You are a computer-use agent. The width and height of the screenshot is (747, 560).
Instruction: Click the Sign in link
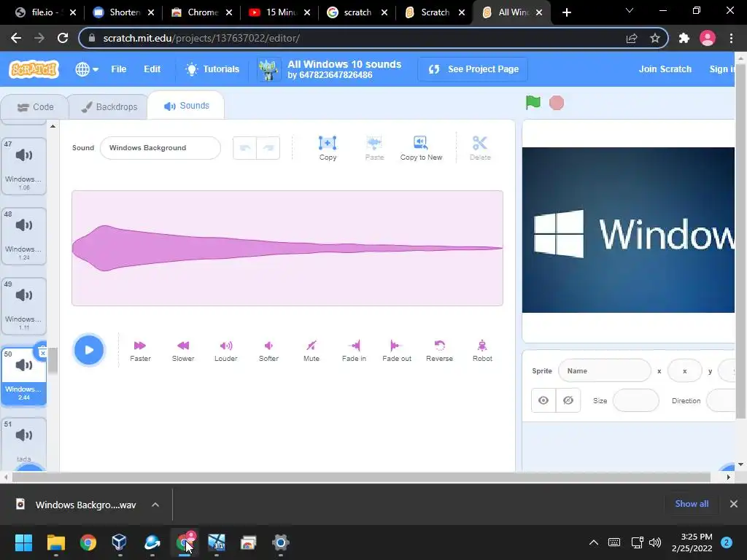pyautogui.click(x=721, y=69)
